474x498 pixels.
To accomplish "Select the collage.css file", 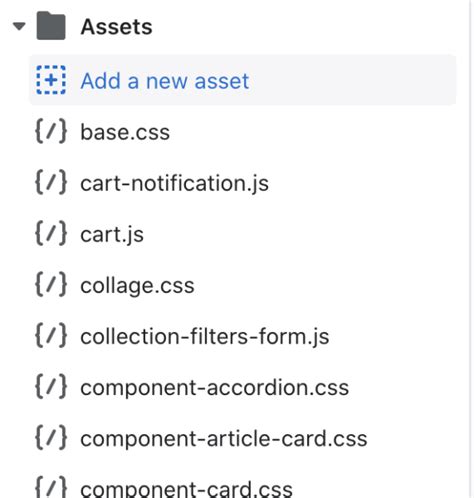I will [x=137, y=286].
